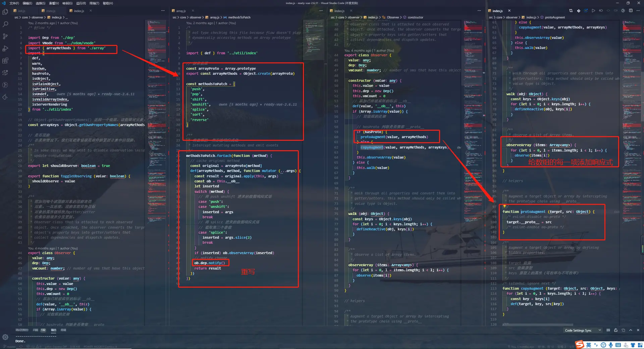
Task: Maximize the panel with chevron up
Action: (631, 330)
